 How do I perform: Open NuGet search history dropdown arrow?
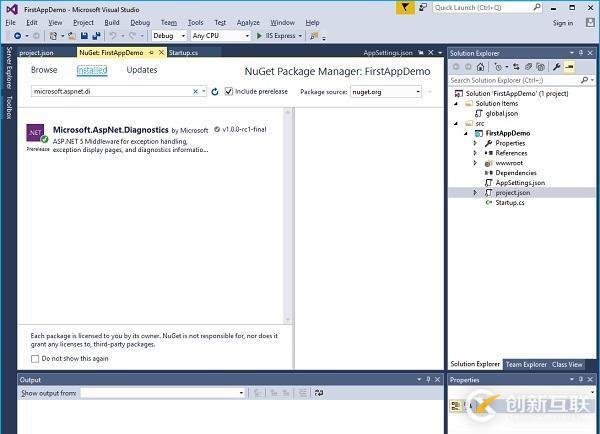click(x=204, y=91)
